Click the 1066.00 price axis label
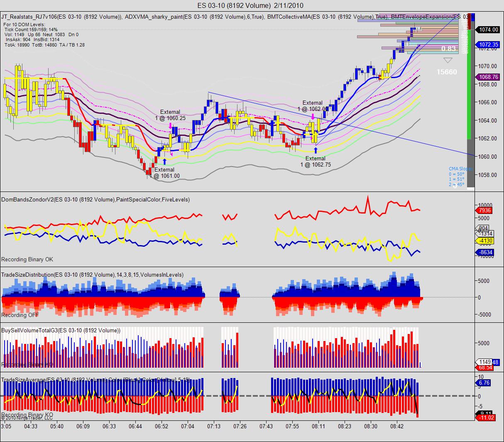 tap(487, 102)
